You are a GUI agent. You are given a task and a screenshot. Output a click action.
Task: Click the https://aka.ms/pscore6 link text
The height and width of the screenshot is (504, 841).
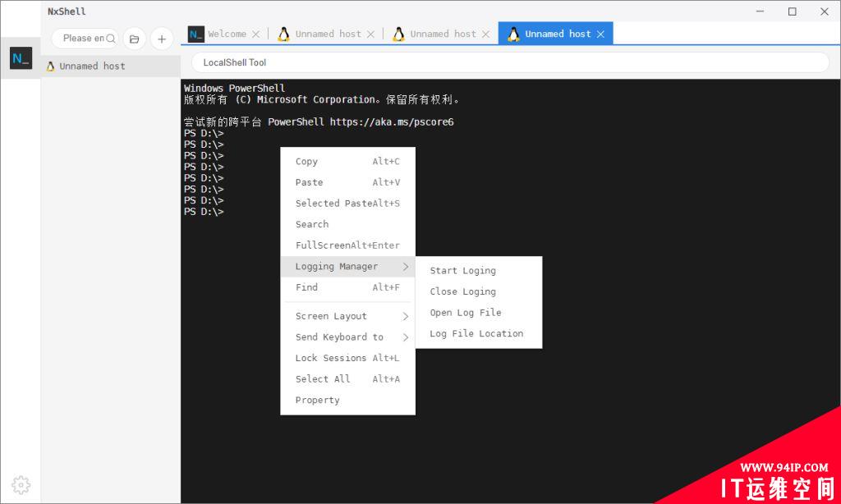coord(392,122)
